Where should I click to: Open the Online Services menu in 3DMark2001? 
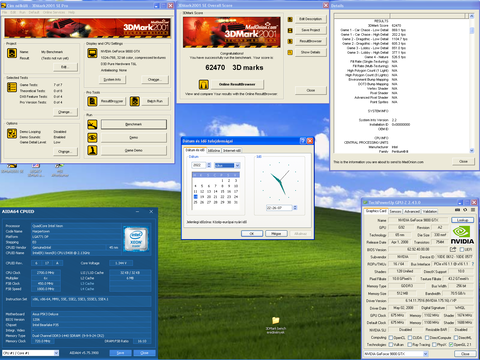[x=54, y=12]
